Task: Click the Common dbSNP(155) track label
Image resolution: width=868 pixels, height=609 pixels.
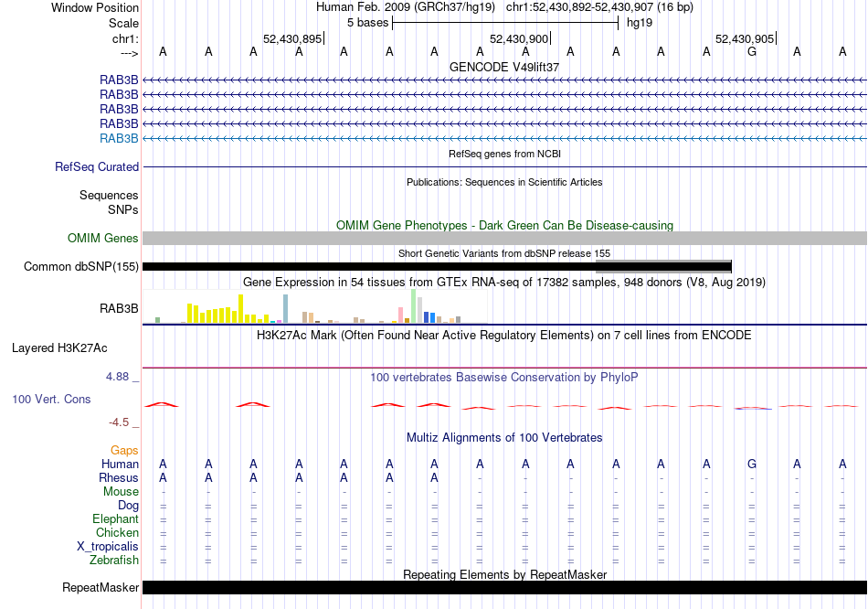Action: 81,266
